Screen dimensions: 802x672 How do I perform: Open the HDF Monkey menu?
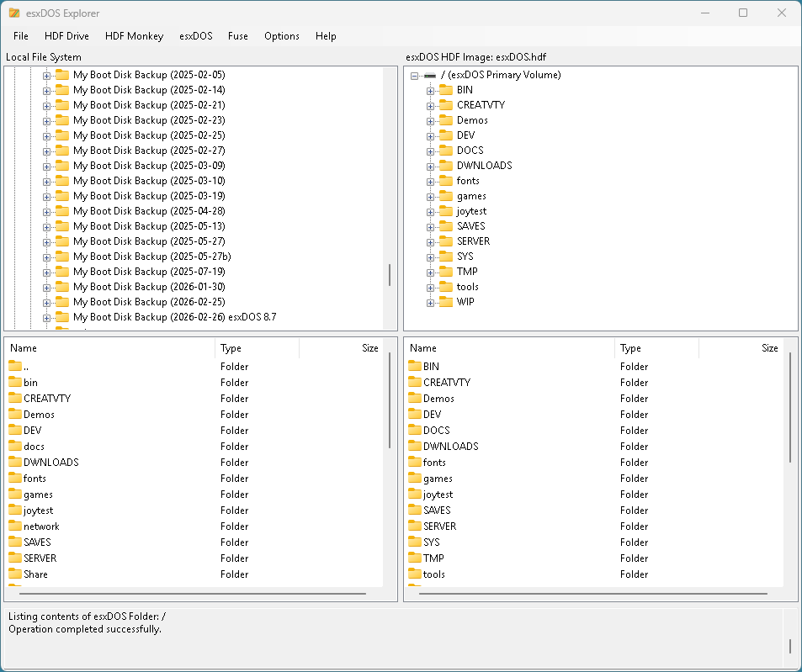point(134,36)
